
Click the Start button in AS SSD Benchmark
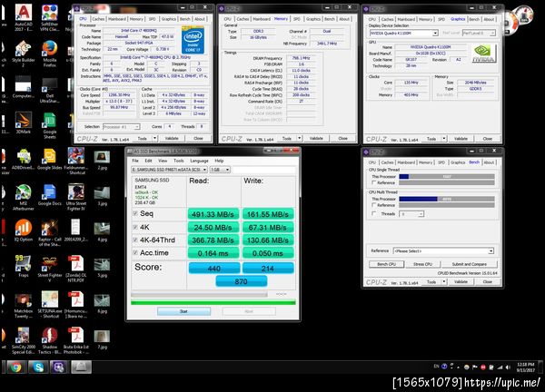click(183, 311)
